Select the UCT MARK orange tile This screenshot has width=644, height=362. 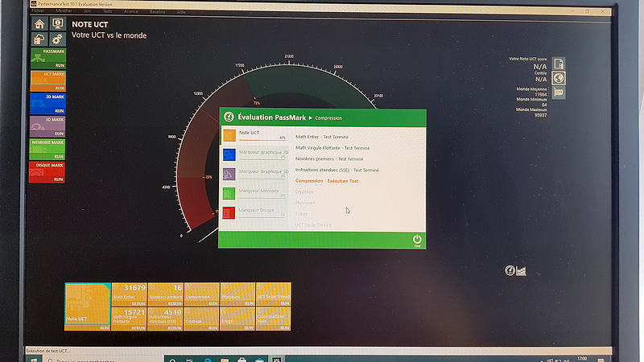click(48, 81)
